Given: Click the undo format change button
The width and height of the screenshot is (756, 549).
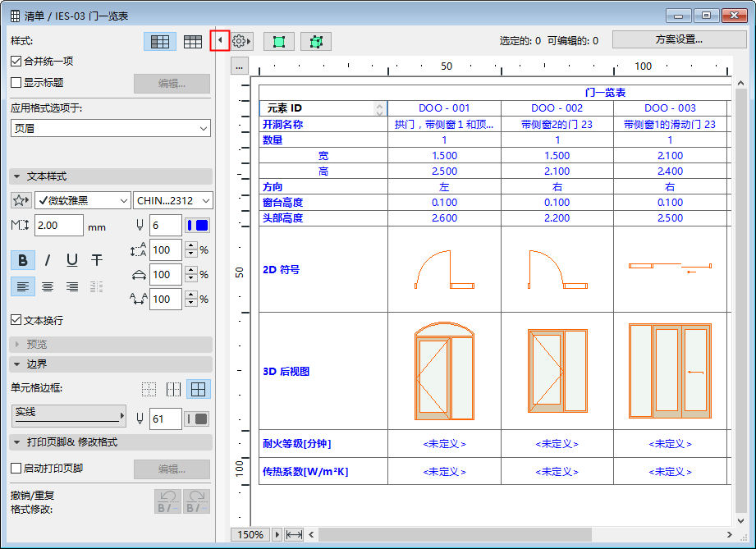Looking at the screenshot, I should pos(167,501).
